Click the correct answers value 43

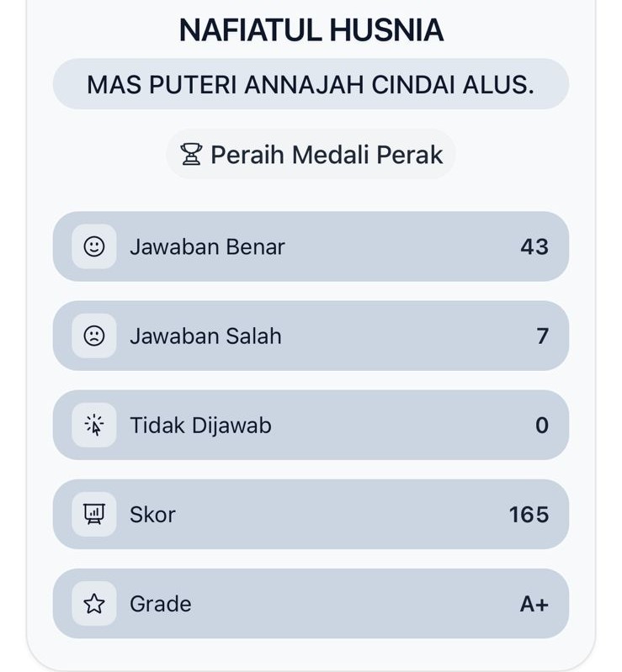pos(534,246)
